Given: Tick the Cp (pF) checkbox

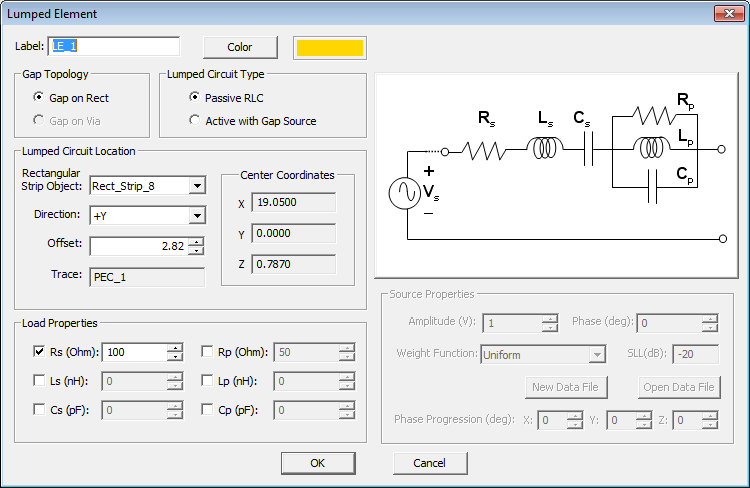Looking at the screenshot, I should (x=208, y=410).
